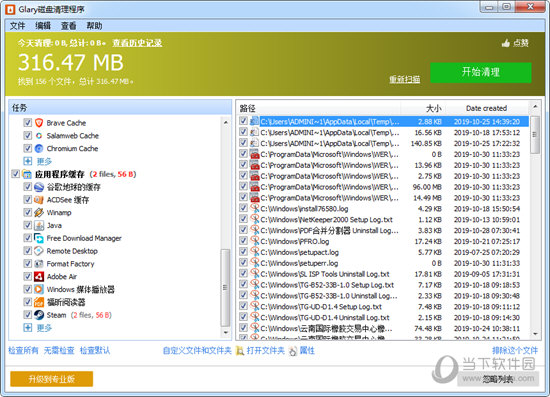Click the 排除这个文件 link

pyautogui.click(x=515, y=350)
